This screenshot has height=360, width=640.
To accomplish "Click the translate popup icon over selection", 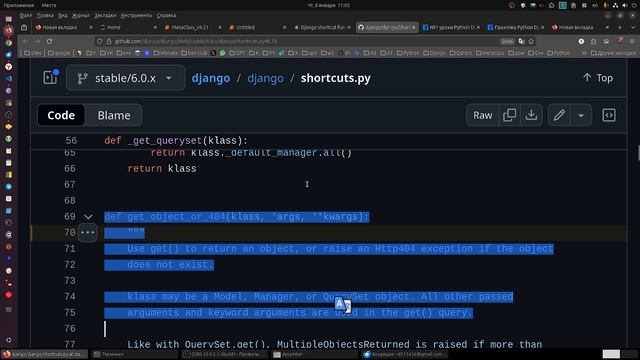I will (343, 304).
